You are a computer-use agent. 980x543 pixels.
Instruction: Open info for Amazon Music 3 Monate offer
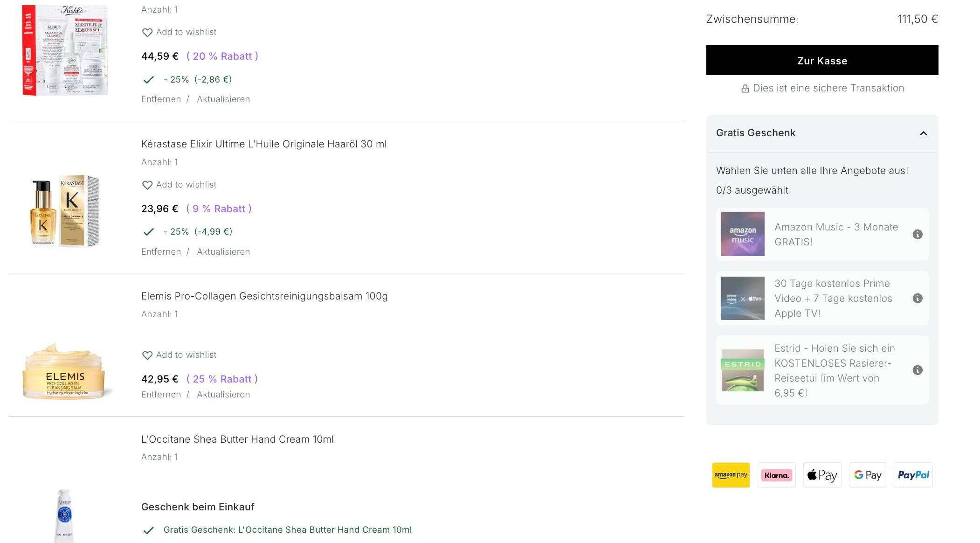918,234
